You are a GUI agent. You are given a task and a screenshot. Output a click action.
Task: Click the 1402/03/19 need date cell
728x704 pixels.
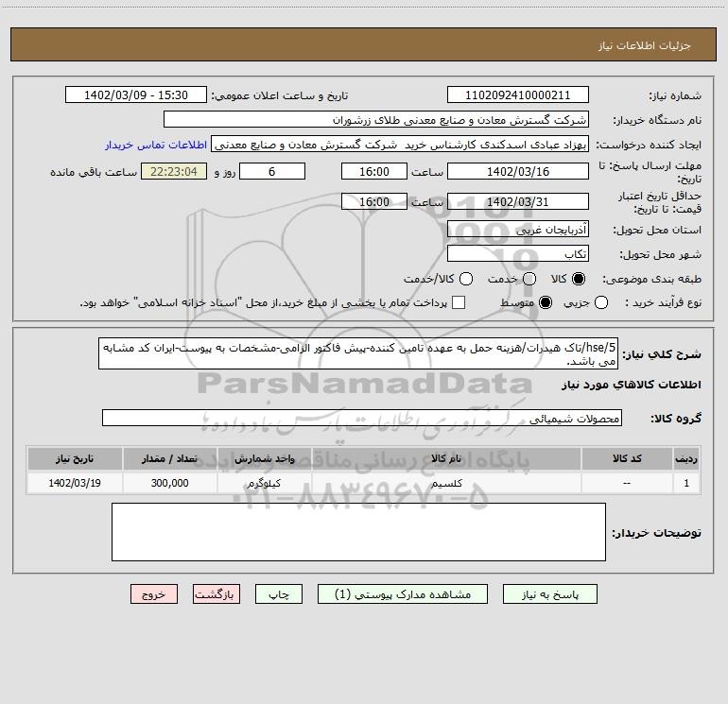click(75, 483)
